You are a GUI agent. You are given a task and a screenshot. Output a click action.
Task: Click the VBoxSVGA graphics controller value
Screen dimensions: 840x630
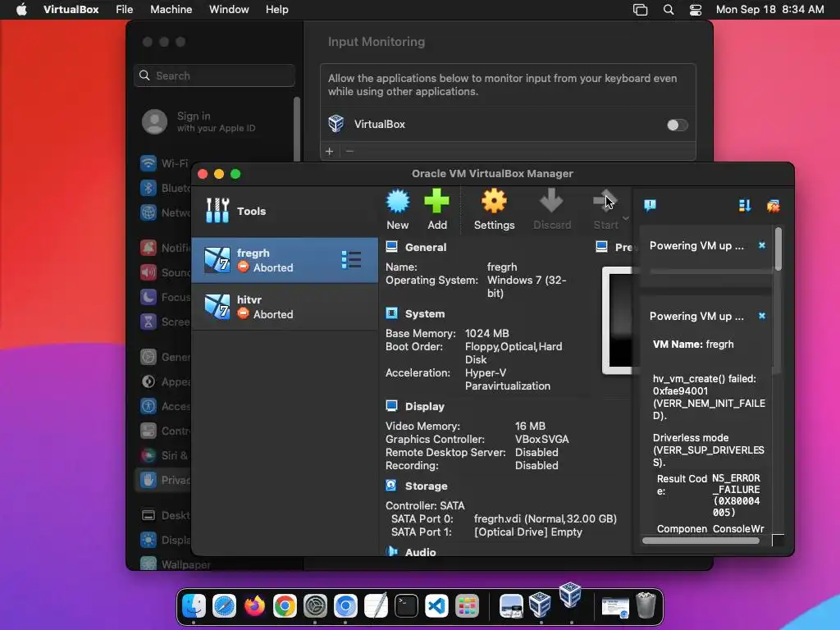[541, 439]
